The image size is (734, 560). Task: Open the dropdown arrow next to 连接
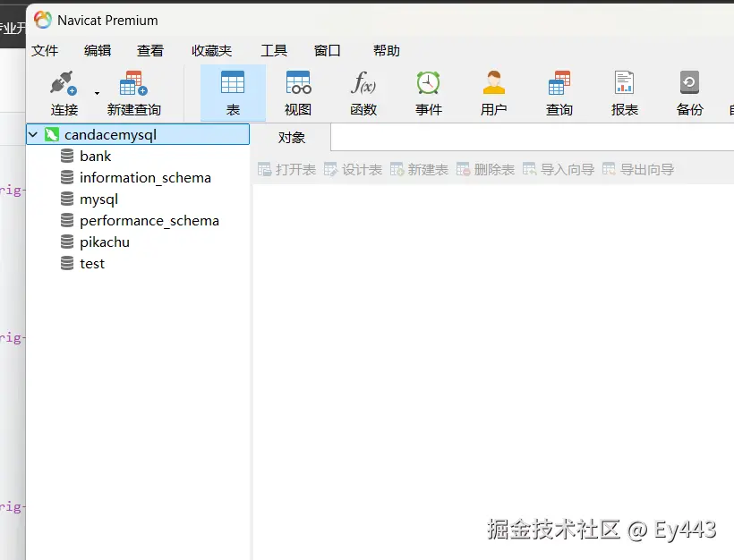click(x=97, y=93)
